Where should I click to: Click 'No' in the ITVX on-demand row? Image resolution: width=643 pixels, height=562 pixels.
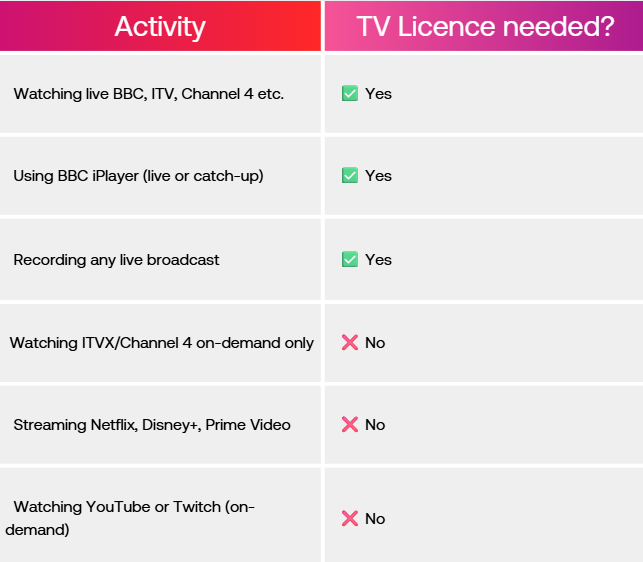tap(375, 343)
